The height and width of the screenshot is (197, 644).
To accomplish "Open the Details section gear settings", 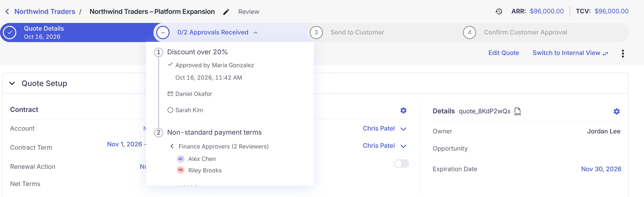I will click(x=616, y=111).
